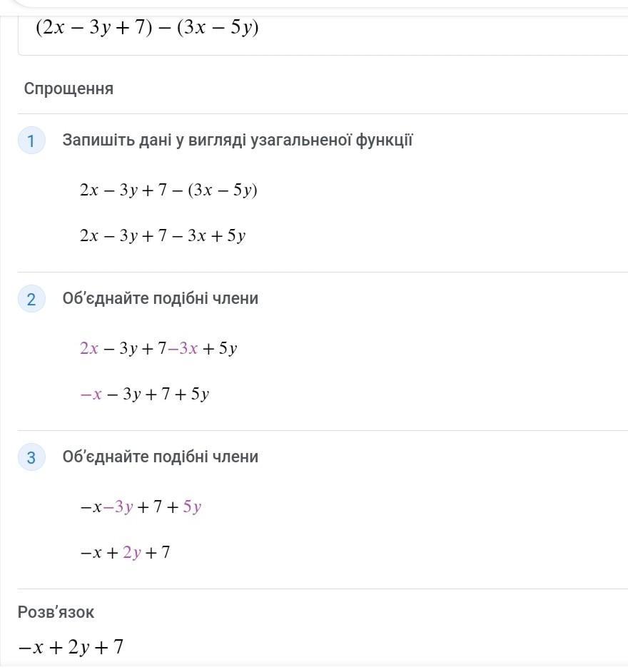Select the input expression (2x − 3y + 7) − (3x − 5y)
Viewport: 628px width, 672px height.
[x=147, y=27]
